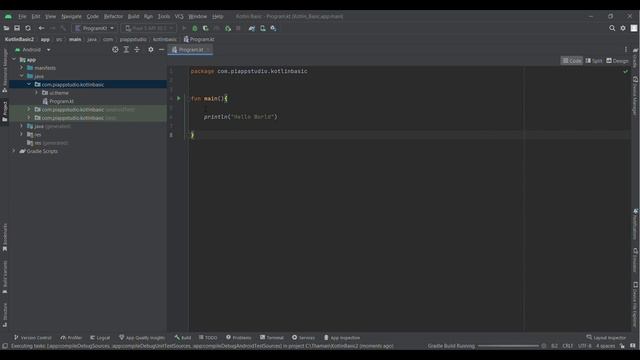Select Program.kt in the project tree
640x360 pixels.
(58, 101)
